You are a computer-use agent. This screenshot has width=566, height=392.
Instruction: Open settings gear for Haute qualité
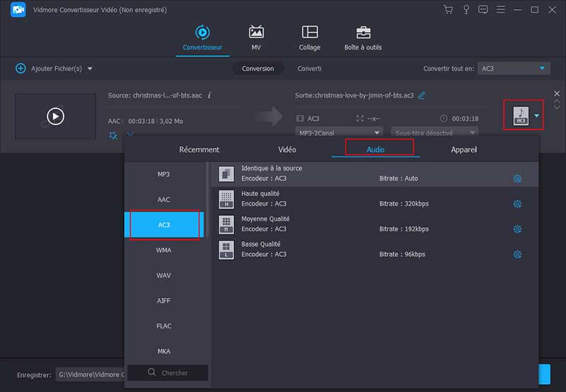point(517,204)
